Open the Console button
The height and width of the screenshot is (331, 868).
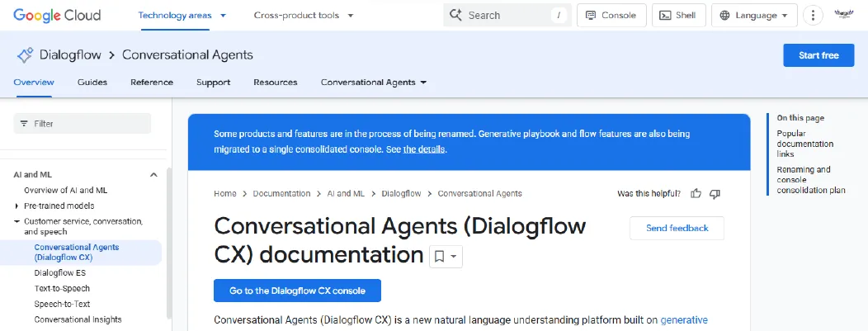point(611,15)
